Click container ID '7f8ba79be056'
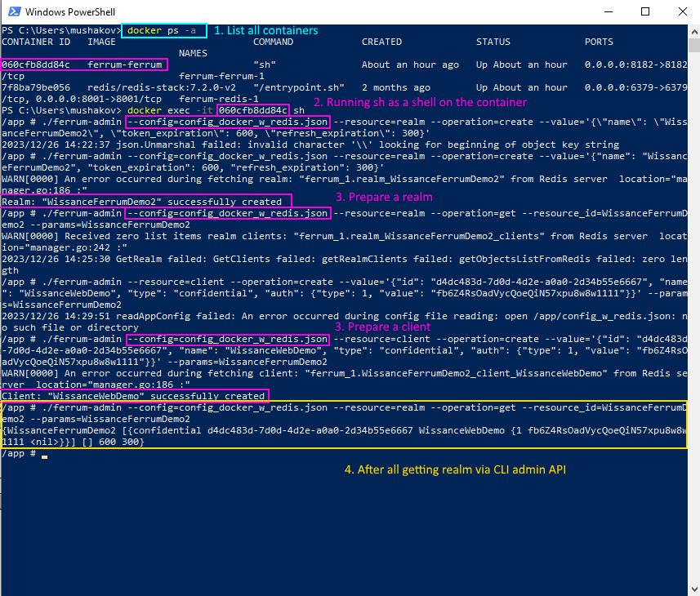 [x=36, y=87]
